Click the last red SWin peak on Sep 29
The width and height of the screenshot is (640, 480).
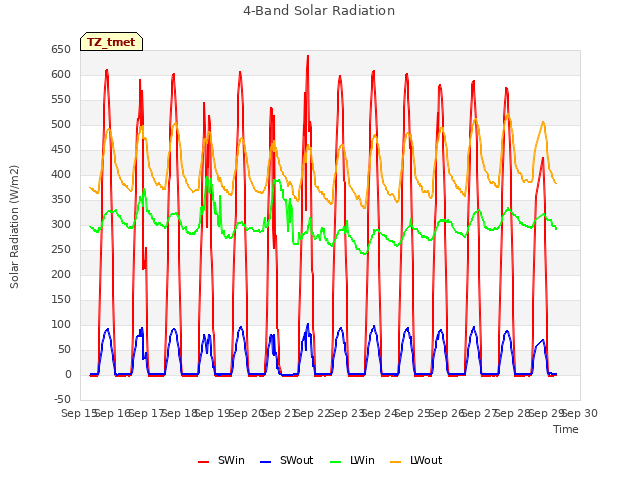point(543,158)
